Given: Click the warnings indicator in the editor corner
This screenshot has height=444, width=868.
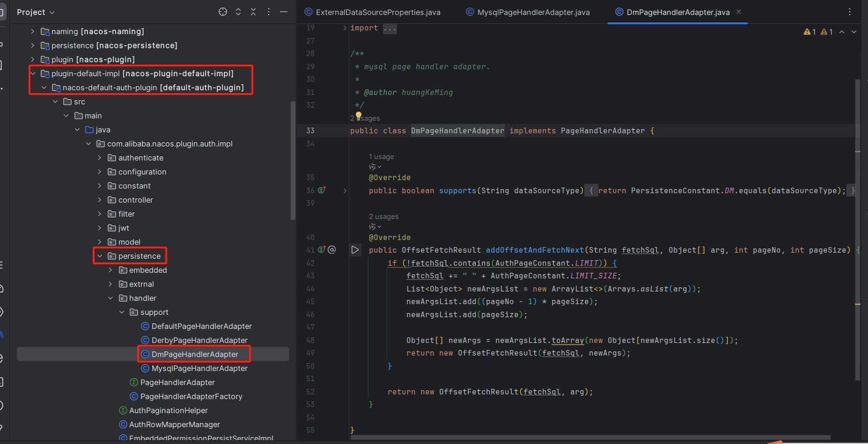Looking at the screenshot, I should 818,32.
